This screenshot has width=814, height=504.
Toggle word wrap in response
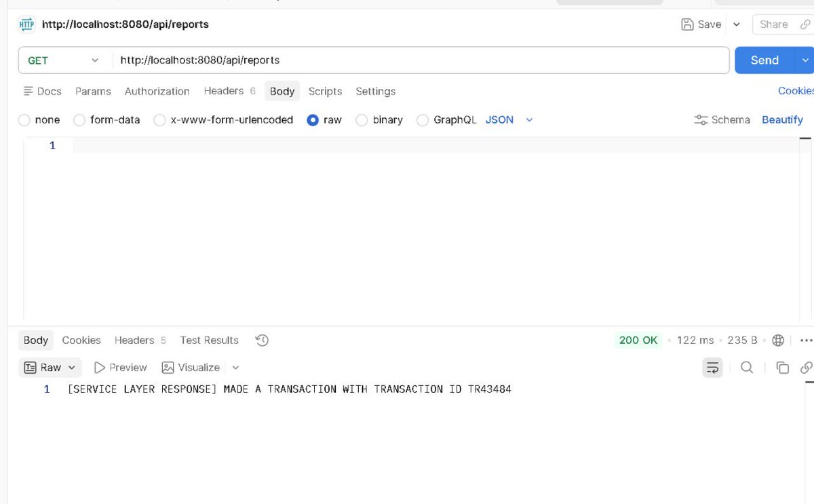[712, 367]
